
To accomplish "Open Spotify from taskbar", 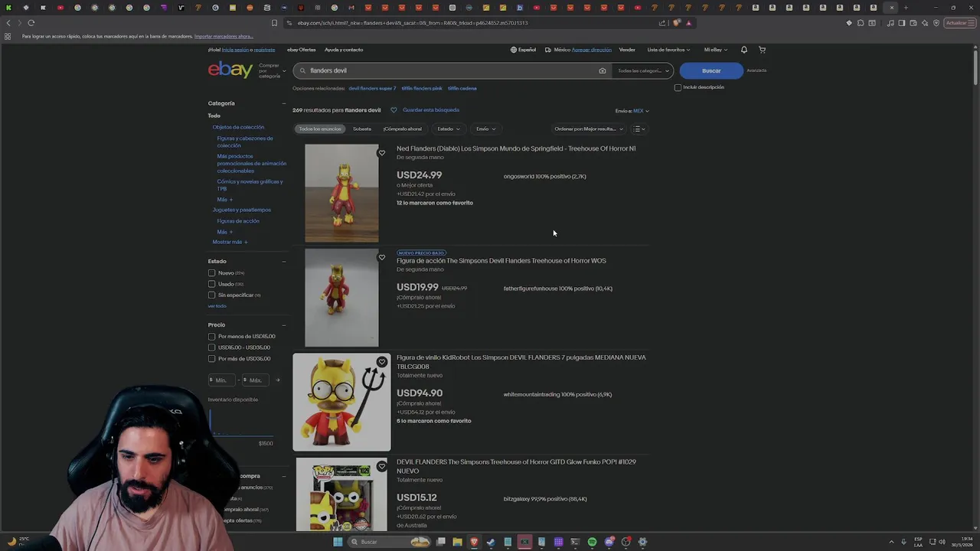I will [592, 542].
